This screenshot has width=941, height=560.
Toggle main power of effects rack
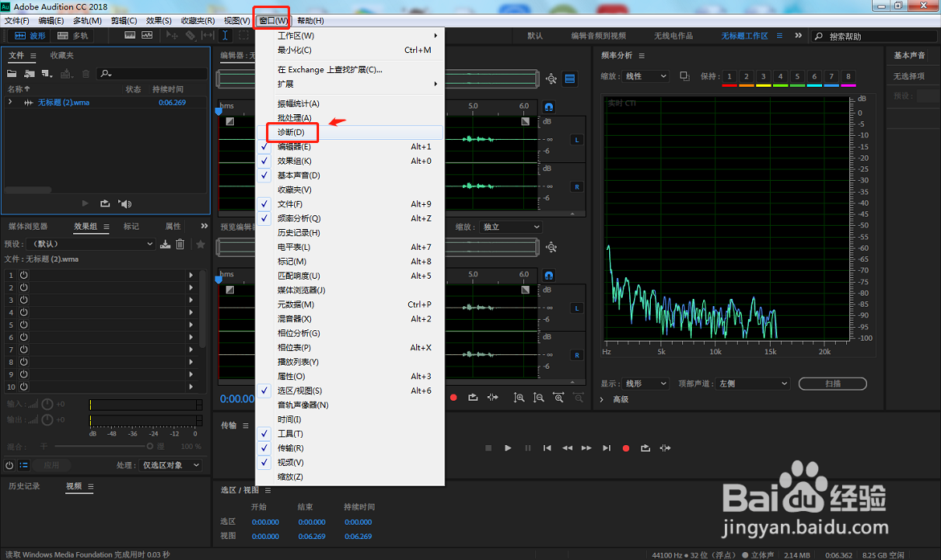10,465
